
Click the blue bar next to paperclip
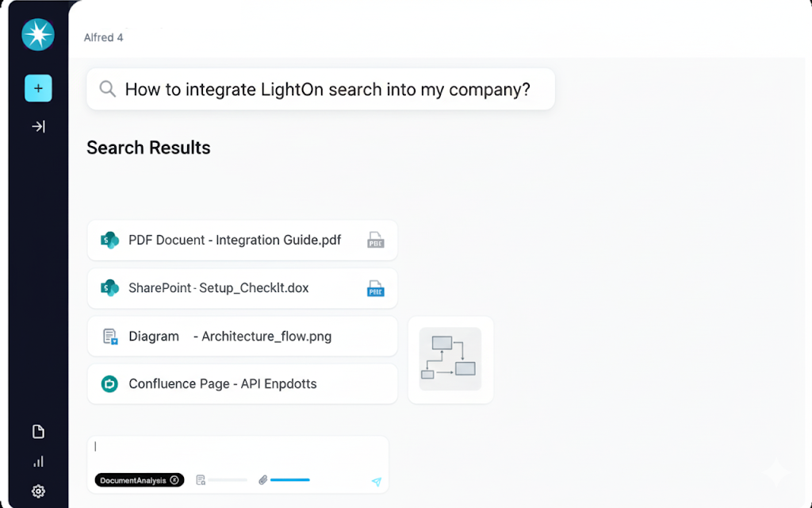coord(290,480)
